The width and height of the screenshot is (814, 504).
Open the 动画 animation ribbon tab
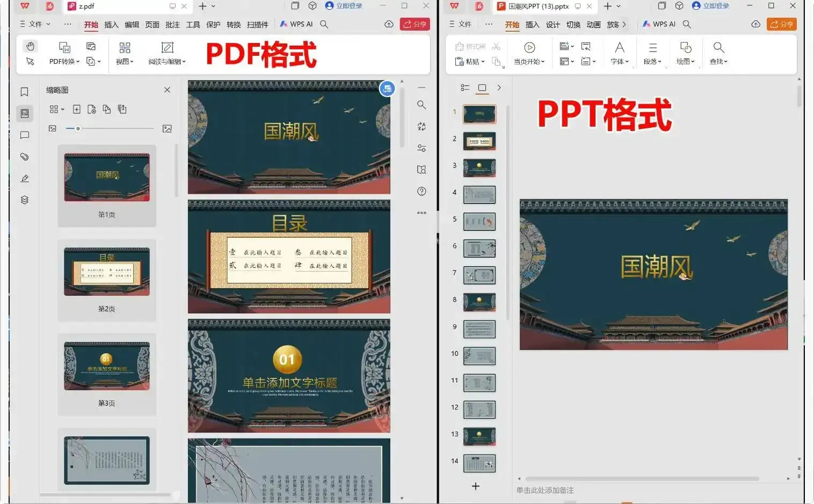click(x=593, y=24)
